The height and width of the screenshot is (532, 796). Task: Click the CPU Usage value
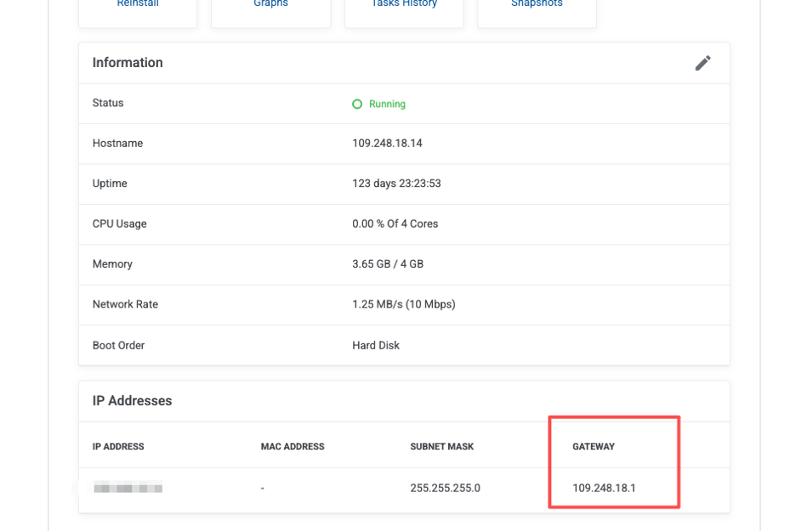395,224
